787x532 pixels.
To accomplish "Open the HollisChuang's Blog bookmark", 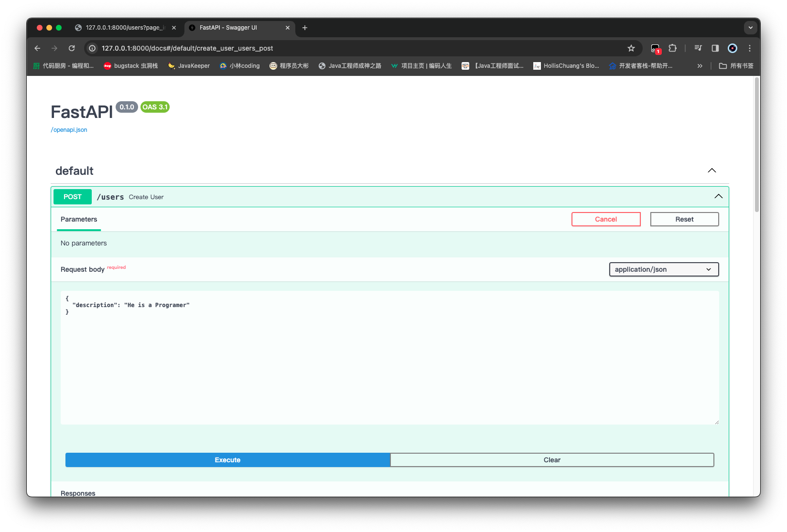I will tap(566, 66).
